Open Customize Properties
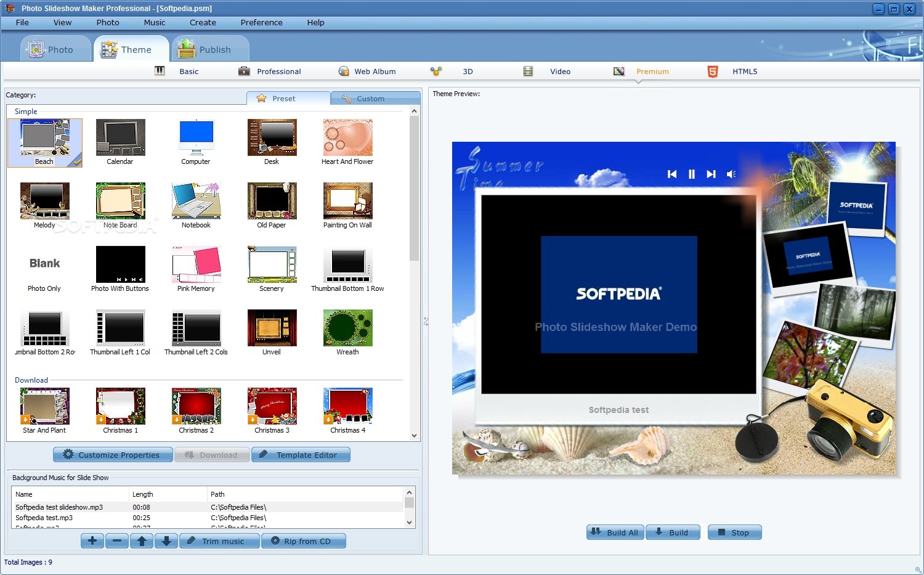Image resolution: width=924 pixels, height=575 pixels. point(113,455)
